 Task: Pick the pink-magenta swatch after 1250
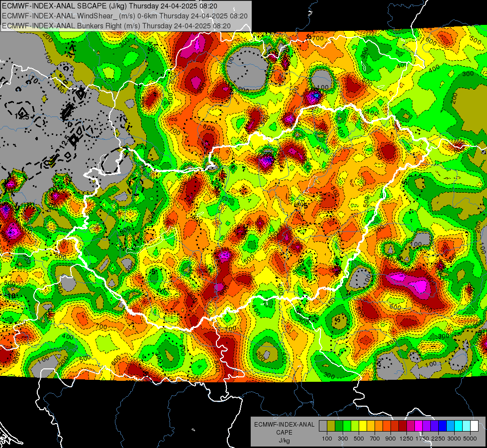pyautogui.click(x=410, y=426)
